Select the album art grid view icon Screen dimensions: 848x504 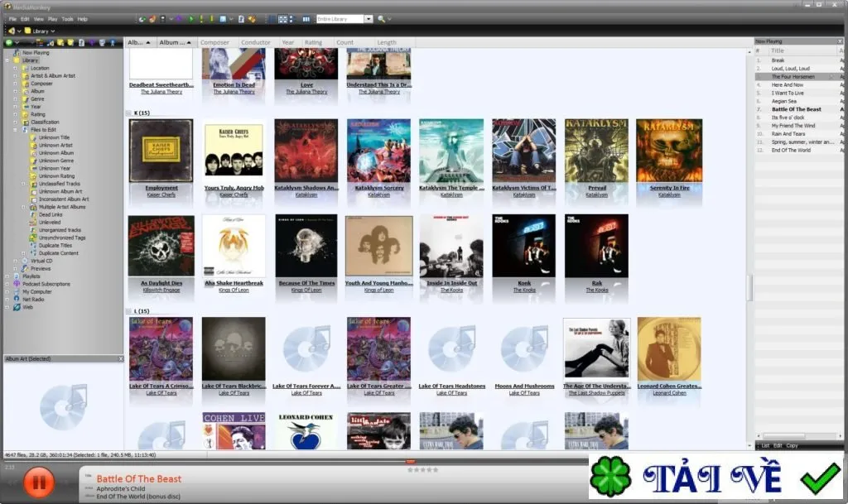(282, 19)
